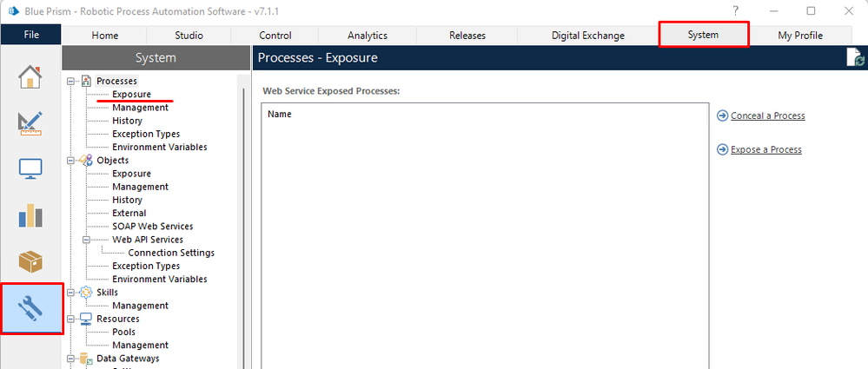Viewport: 868px width, 369px height.
Task: Click the arrow icon beside Expose a Process
Action: pos(722,149)
